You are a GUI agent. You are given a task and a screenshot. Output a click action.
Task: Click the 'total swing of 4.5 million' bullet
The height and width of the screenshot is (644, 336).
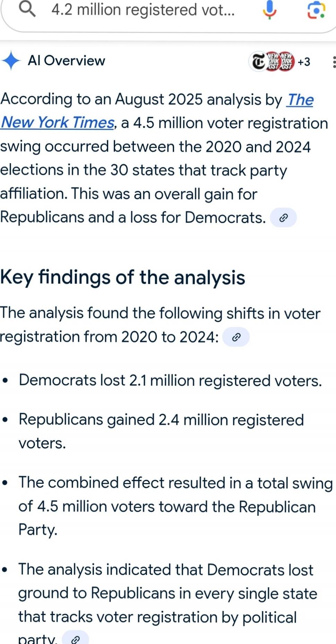coord(175,506)
